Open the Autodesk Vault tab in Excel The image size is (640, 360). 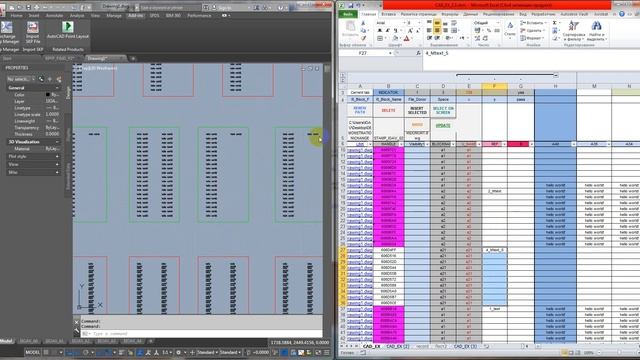574,14
